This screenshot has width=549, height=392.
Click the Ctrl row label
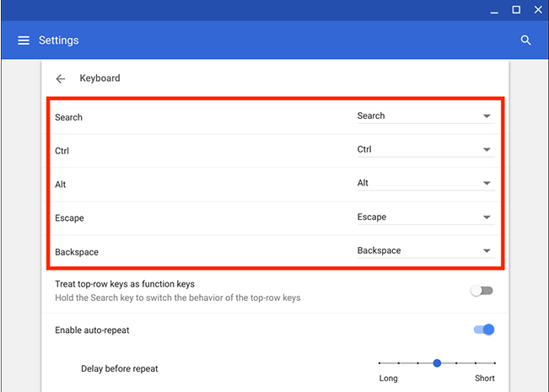tap(62, 151)
